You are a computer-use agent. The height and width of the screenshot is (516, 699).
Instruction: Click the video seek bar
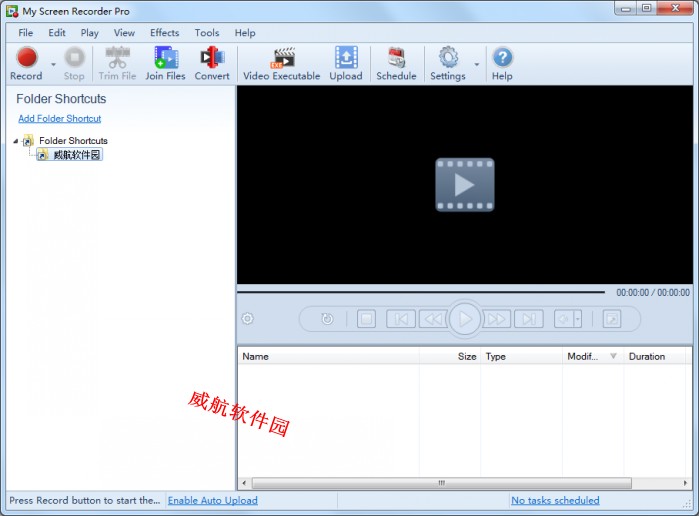[x=421, y=292]
